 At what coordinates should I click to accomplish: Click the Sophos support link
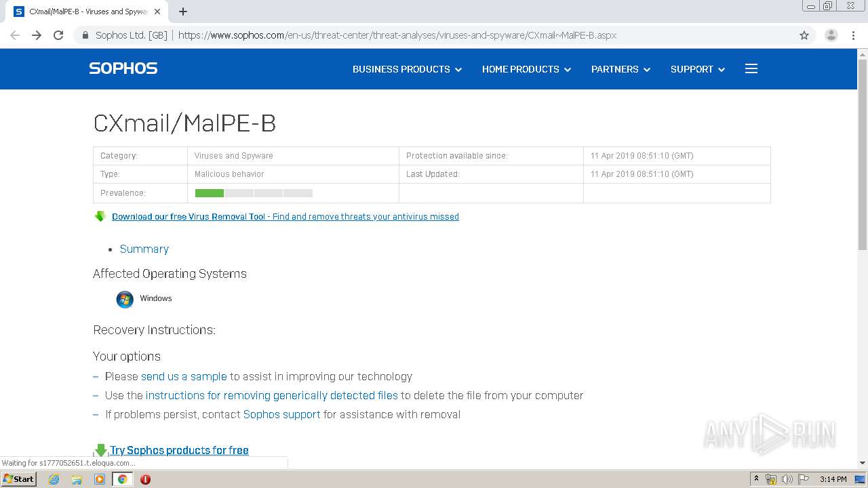click(x=281, y=414)
